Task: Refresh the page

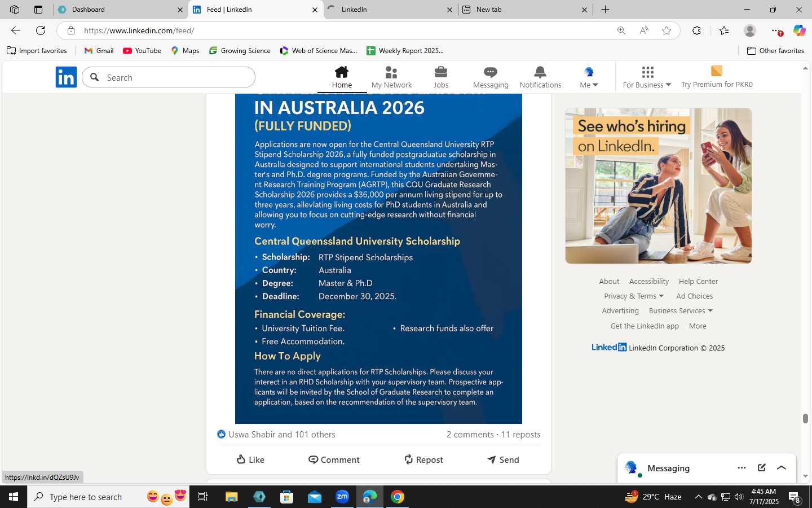Action: click(41, 30)
